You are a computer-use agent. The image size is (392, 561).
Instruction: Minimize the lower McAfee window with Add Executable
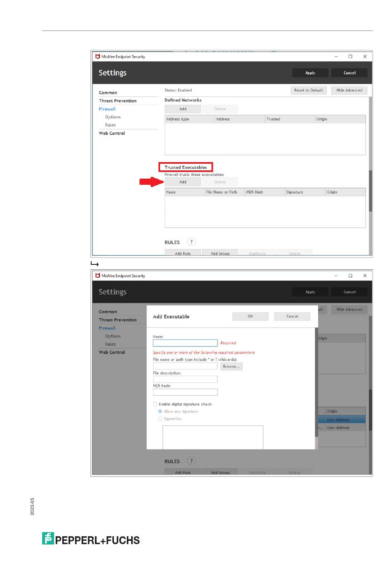point(336,276)
